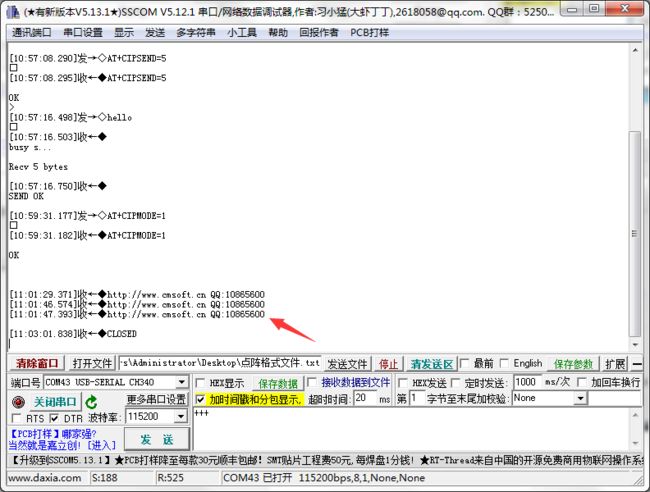Click the minus collapse button beside 扩展
Viewport: 650px width, 492px height.
(637, 364)
